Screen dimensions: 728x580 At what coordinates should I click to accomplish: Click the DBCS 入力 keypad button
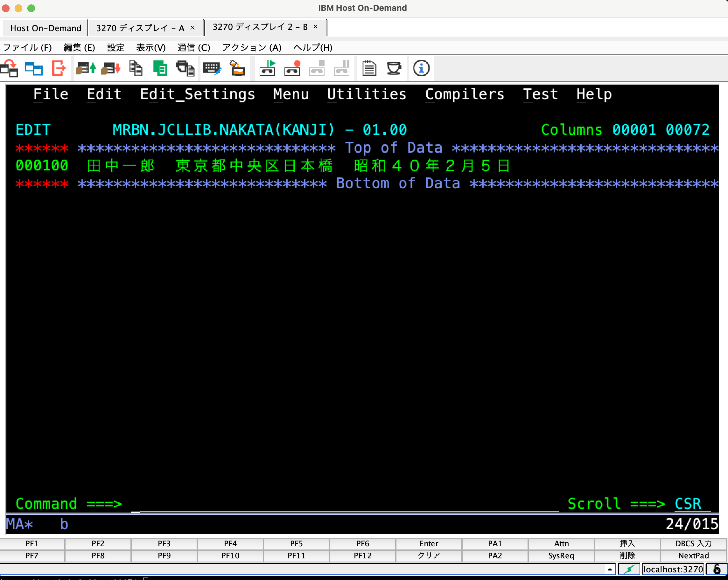(694, 543)
